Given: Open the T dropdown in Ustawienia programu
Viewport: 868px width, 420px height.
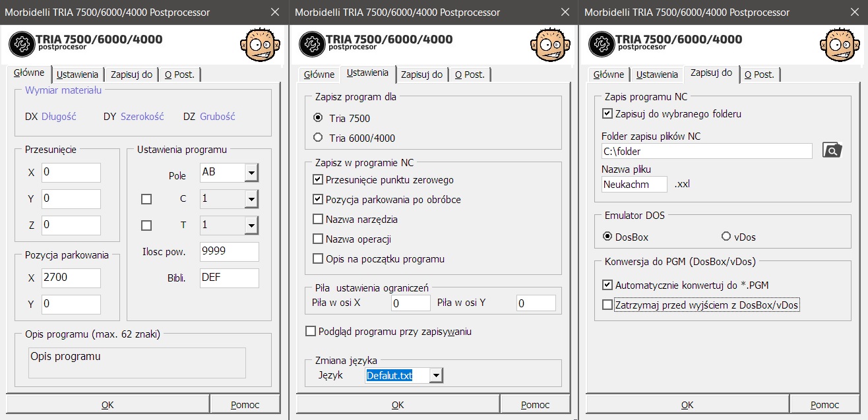Looking at the screenshot, I should click(251, 225).
